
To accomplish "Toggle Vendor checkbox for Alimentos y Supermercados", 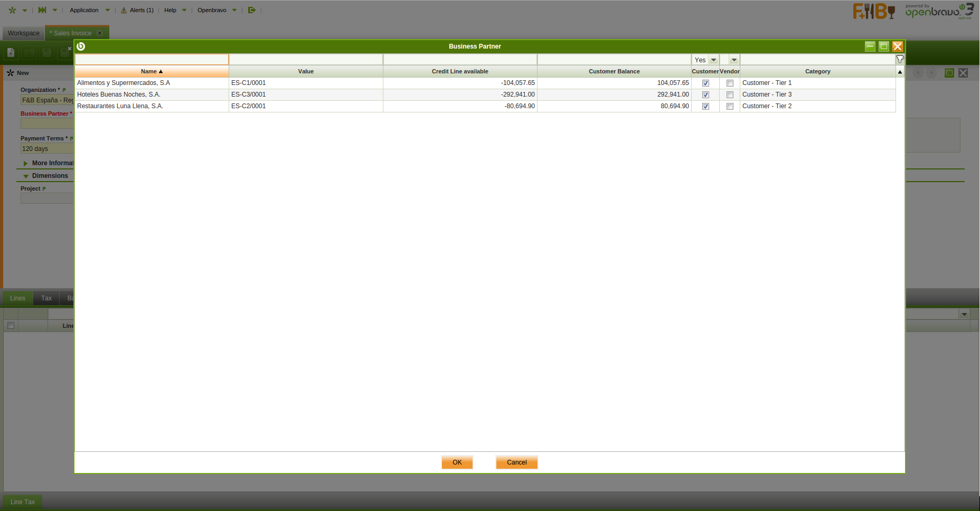I will [x=730, y=83].
